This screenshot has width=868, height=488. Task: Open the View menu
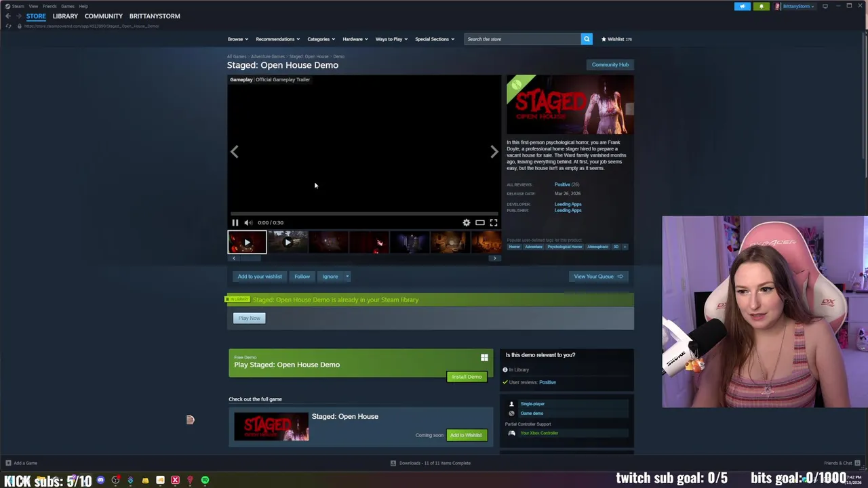coord(33,6)
